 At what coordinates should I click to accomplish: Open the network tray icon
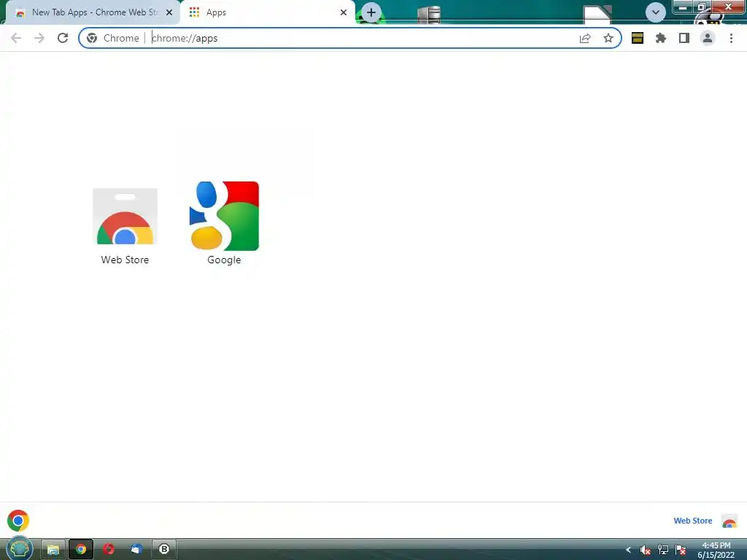pos(662,550)
